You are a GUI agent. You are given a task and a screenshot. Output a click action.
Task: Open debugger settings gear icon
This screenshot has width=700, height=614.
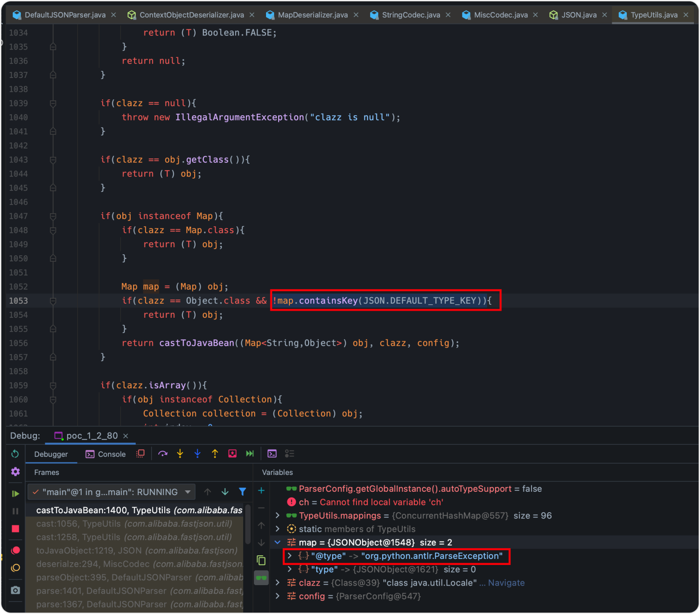pyautogui.click(x=15, y=472)
